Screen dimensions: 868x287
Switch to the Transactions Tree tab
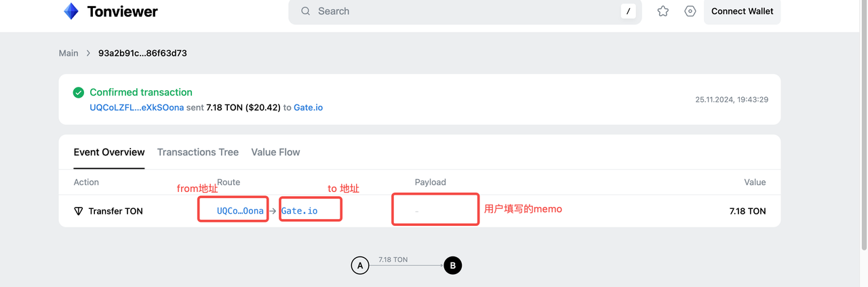[x=198, y=152]
